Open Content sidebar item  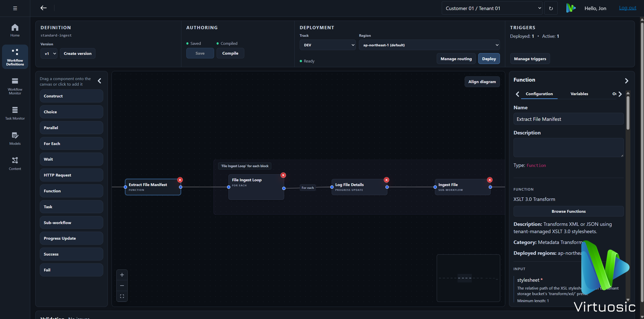[x=15, y=164]
